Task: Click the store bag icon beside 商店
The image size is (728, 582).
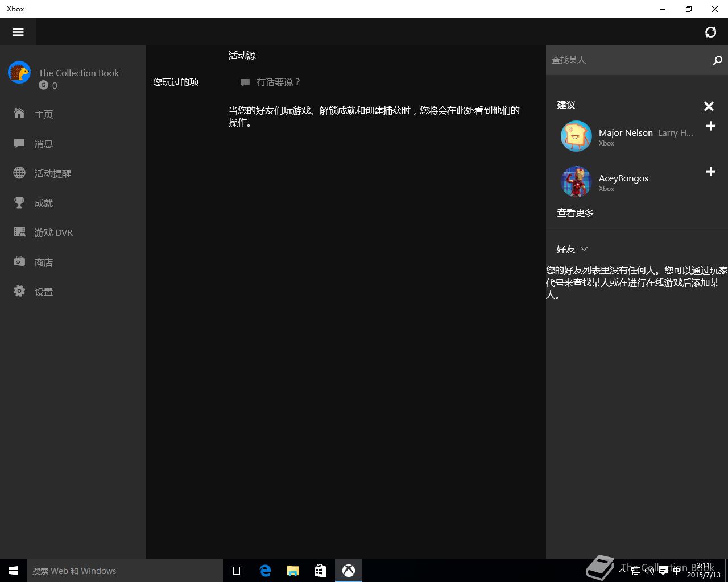Action: 19,261
